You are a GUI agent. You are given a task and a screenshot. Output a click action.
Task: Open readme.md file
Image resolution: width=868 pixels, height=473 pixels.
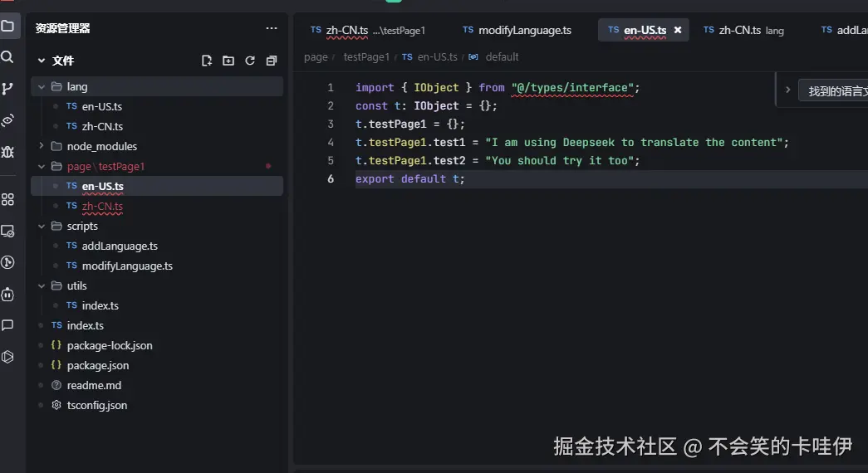[157, 385]
